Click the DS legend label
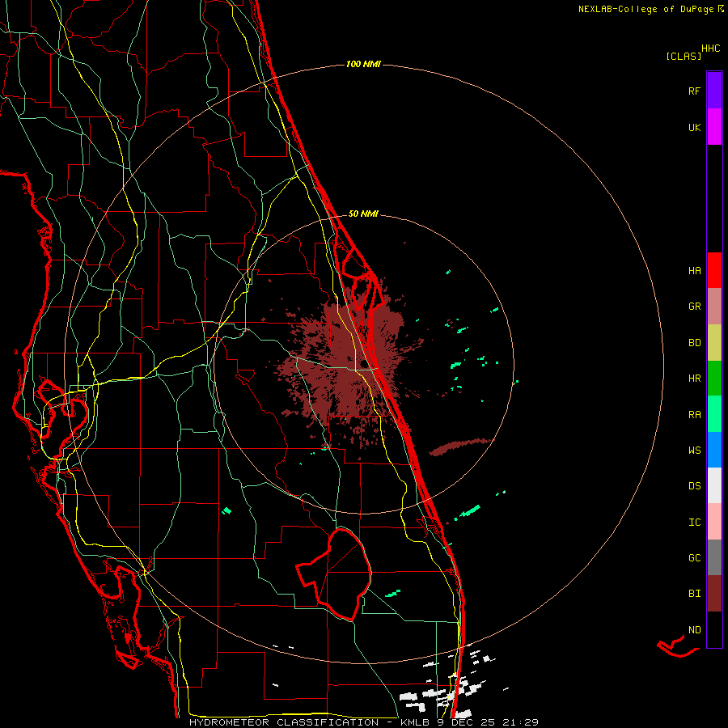Viewport: 728px width, 728px height. point(694,486)
